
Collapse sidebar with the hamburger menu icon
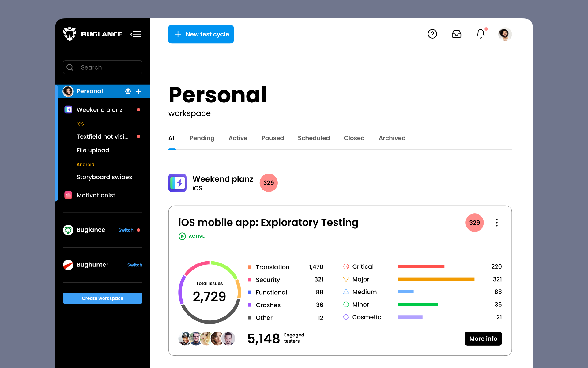pos(136,34)
